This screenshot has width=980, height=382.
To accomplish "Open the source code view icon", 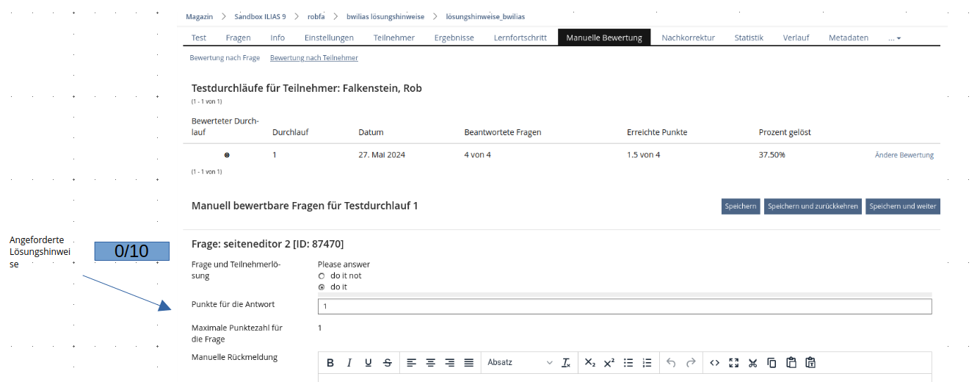I will click(x=714, y=363).
